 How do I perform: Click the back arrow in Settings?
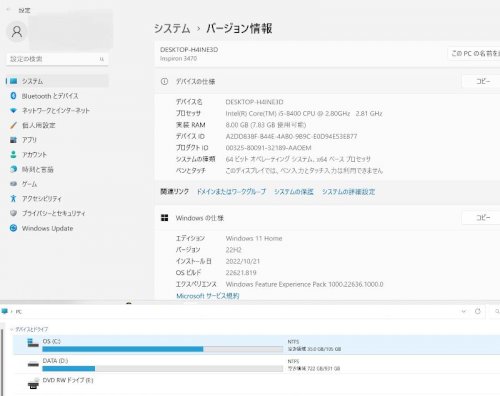[8, 10]
